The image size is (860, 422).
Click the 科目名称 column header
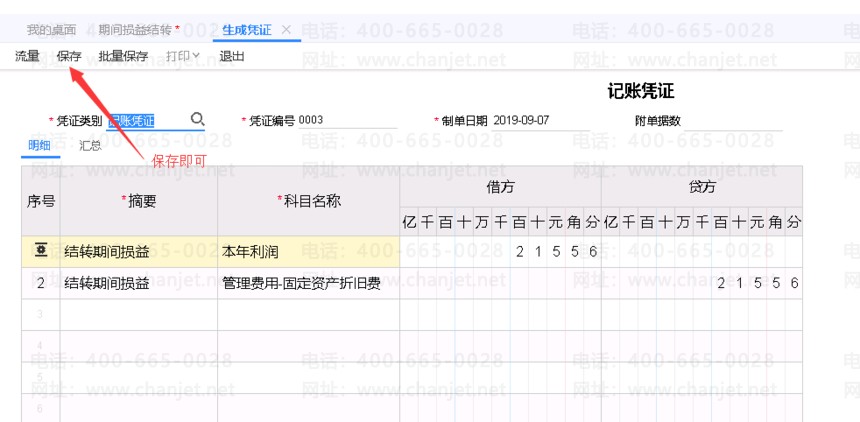[308, 201]
